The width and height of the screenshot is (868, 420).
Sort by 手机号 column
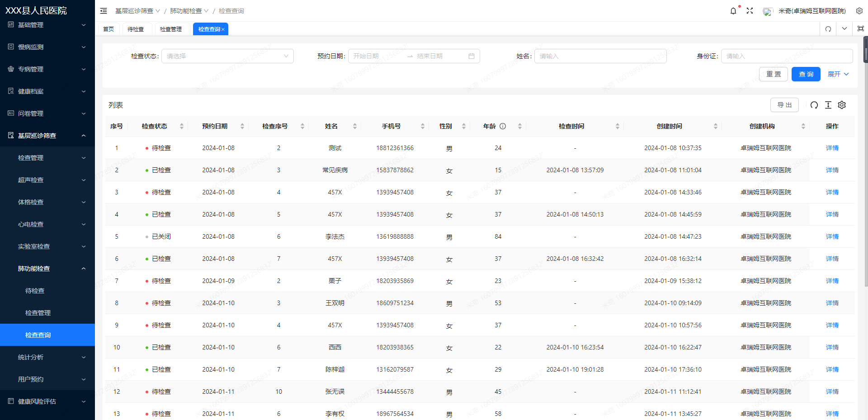[423, 126]
